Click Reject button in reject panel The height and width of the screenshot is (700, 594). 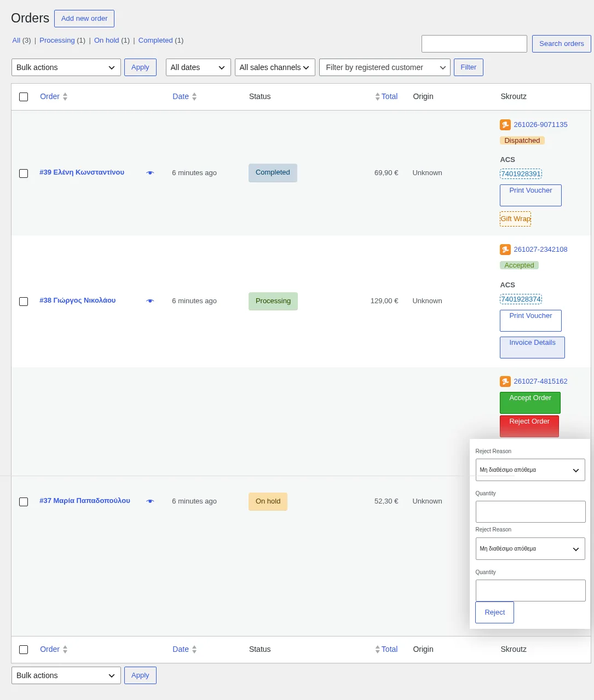495,612
